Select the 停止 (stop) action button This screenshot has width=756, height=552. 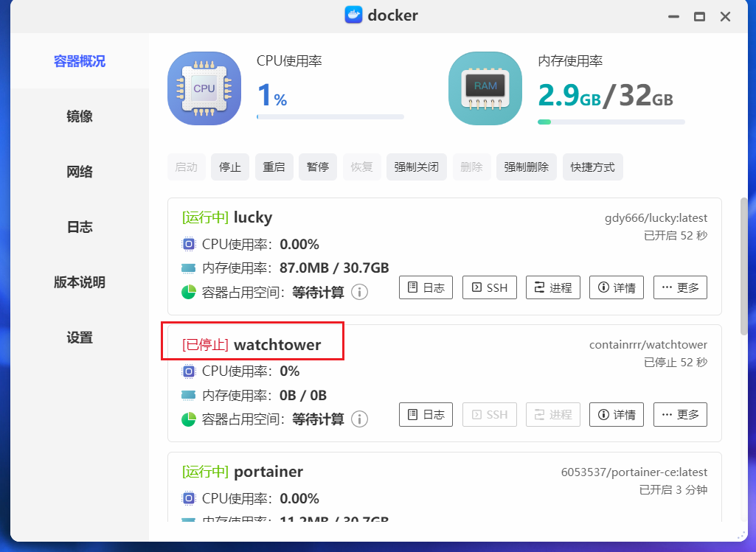coord(229,167)
